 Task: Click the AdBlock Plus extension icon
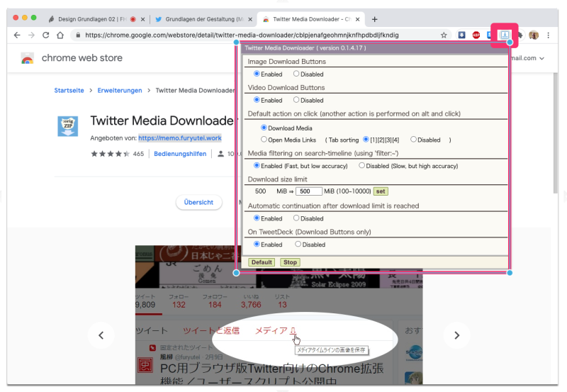tap(476, 35)
